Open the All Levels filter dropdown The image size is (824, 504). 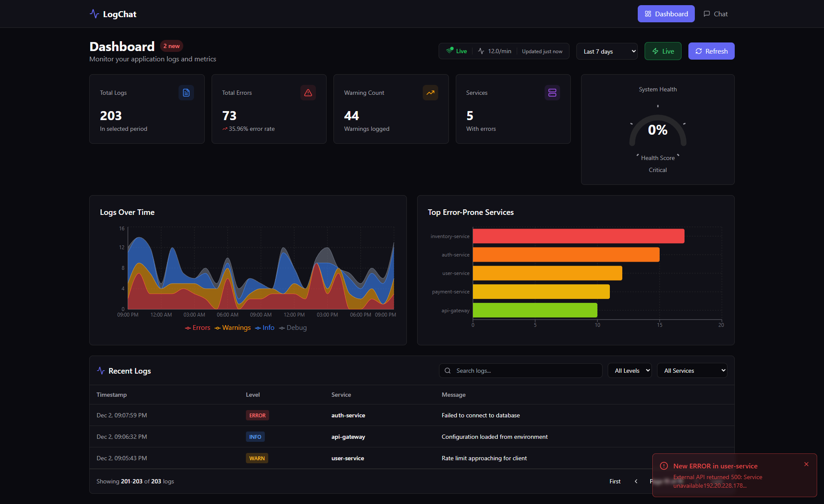[x=630, y=371]
